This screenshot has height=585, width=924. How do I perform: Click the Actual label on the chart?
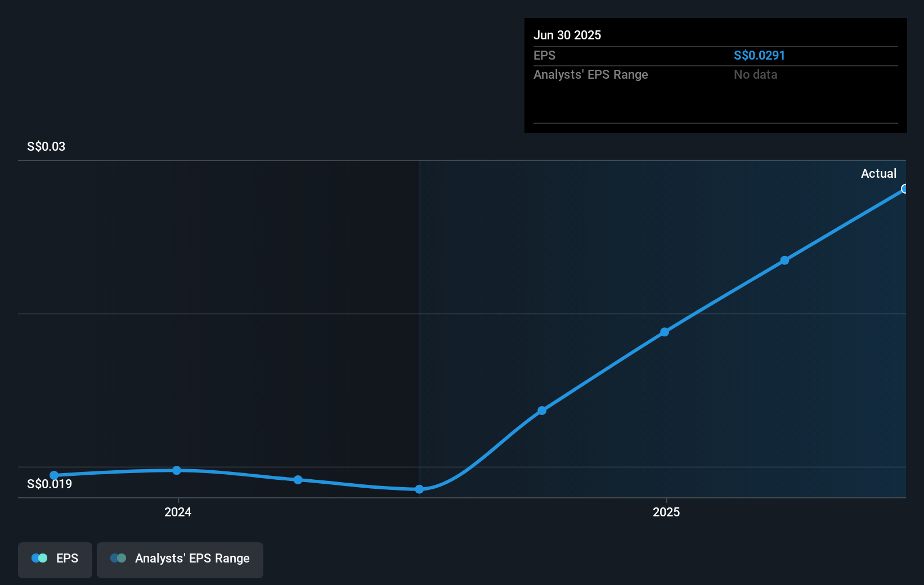click(x=878, y=174)
